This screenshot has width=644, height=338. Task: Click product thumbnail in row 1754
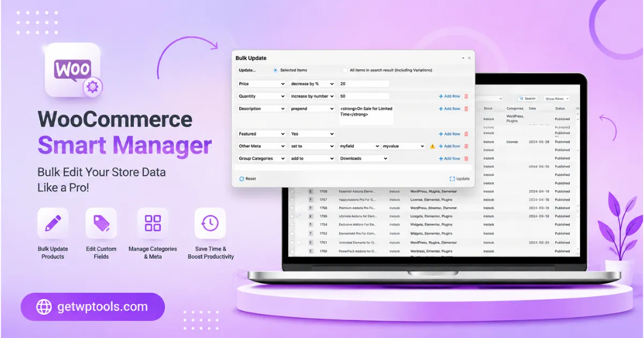click(311, 225)
